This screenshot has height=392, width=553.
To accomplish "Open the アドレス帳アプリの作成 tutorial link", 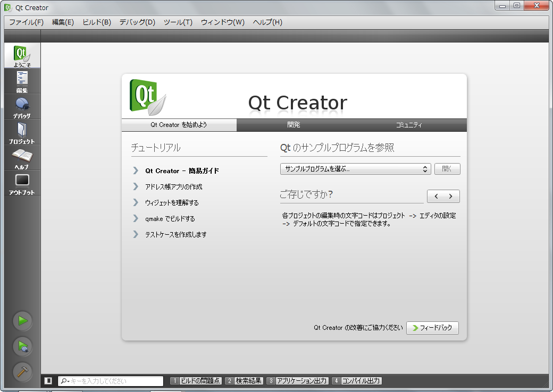I will tap(173, 187).
